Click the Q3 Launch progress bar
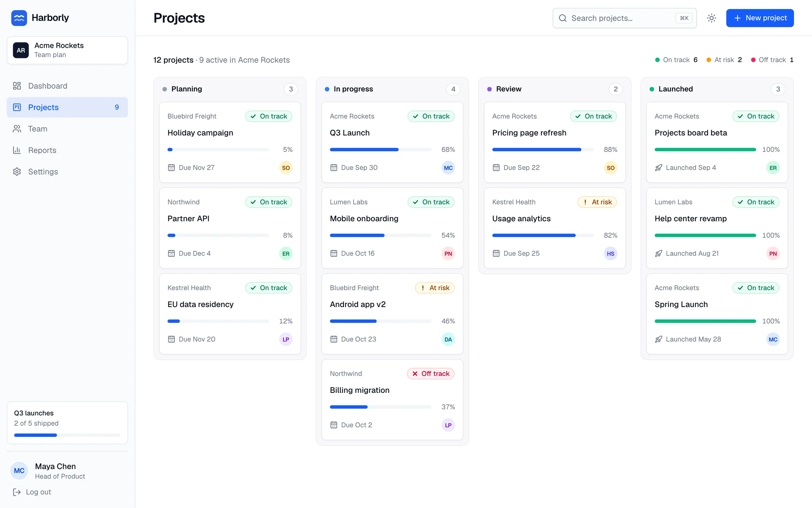The height and width of the screenshot is (508, 812). point(380,150)
